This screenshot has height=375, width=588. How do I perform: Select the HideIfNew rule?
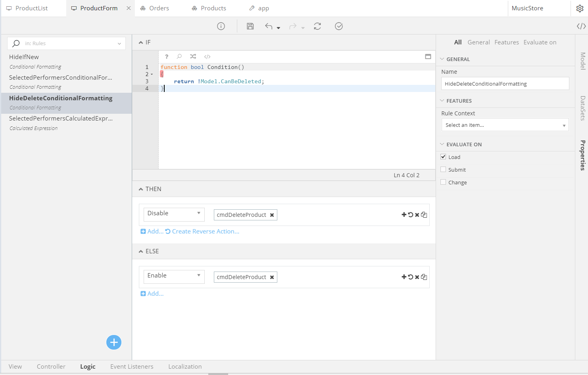(24, 57)
